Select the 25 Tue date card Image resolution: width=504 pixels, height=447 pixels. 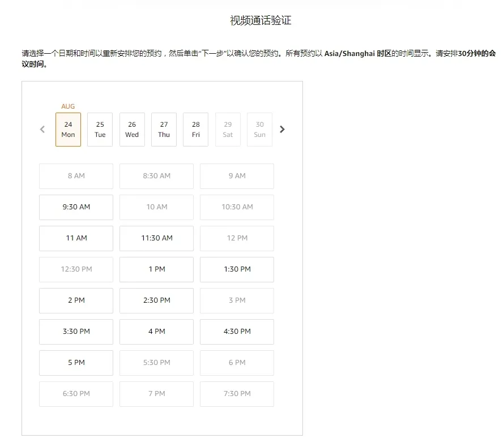(100, 129)
